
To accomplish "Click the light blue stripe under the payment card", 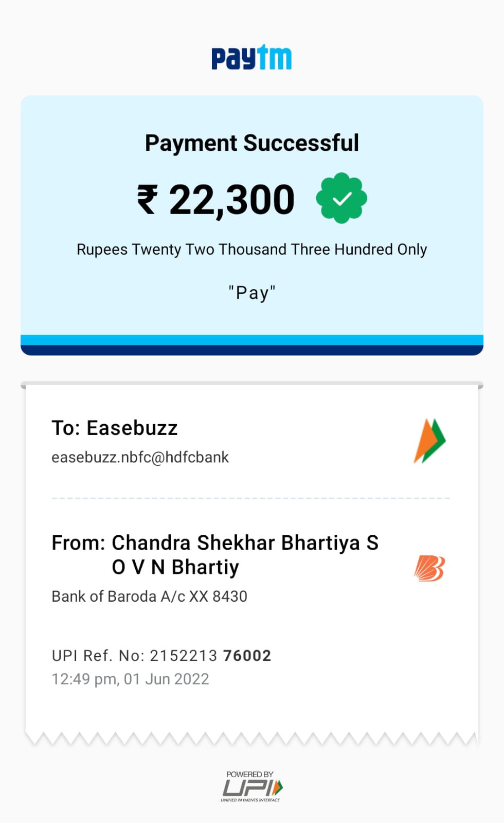I will (x=251, y=340).
